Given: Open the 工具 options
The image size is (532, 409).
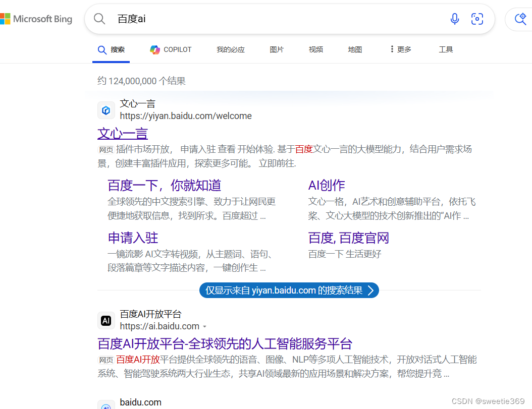Looking at the screenshot, I should pyautogui.click(x=446, y=50).
